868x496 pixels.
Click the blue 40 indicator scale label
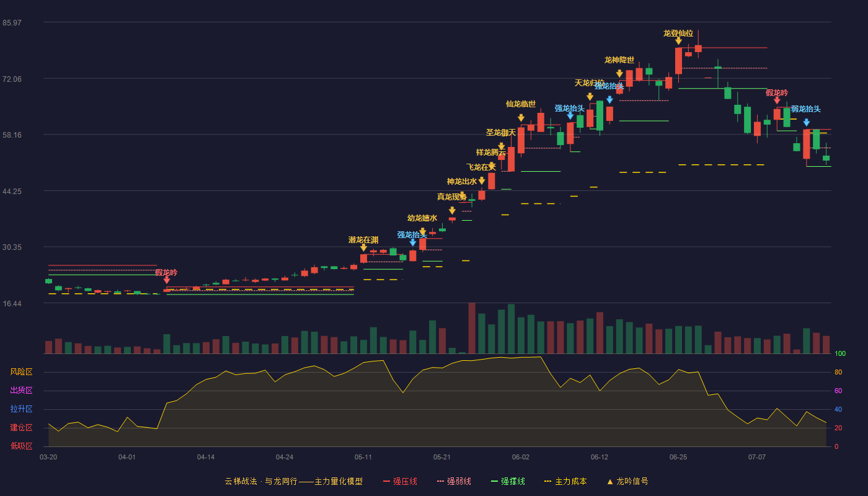point(838,409)
